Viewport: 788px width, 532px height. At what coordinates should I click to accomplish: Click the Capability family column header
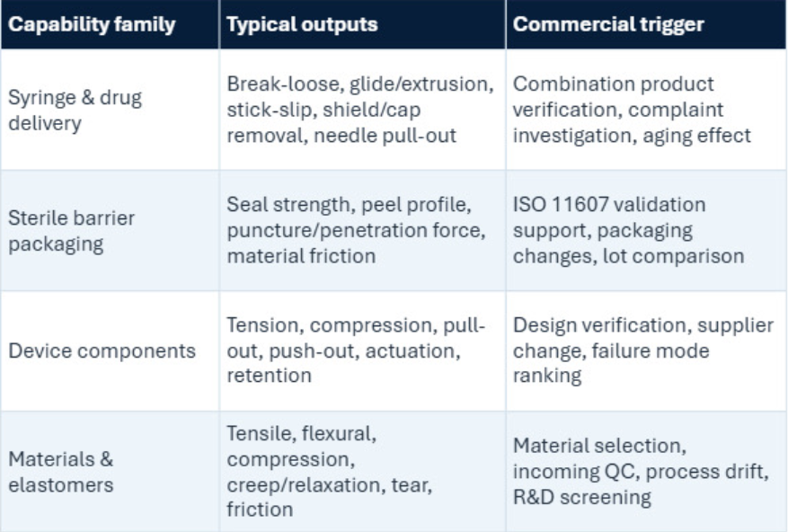[x=110, y=24]
